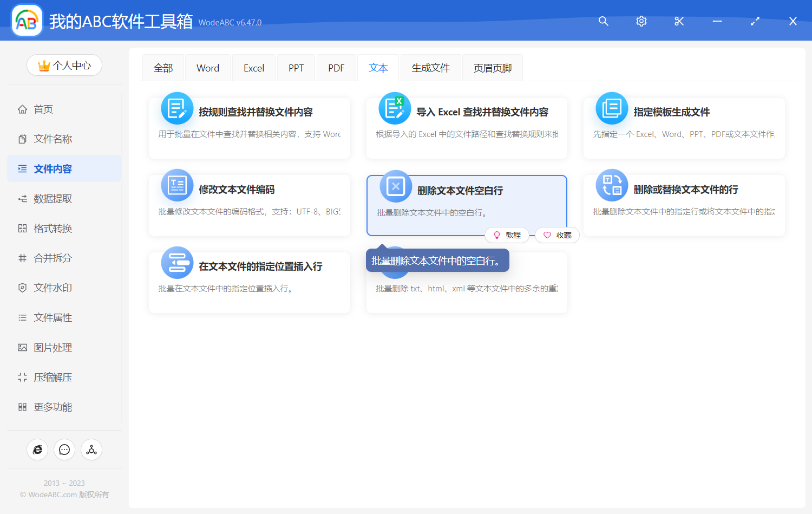Open the 指定模板生成文件 tool icon
The image size is (812, 514).
click(611, 108)
